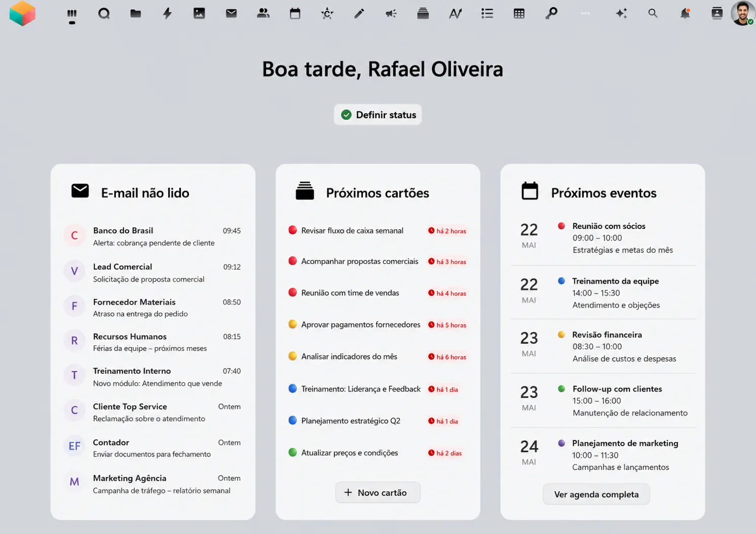Image resolution: width=756 pixels, height=534 pixels.
Task: Click the E-mail não lido widget heading
Action: tap(145, 193)
